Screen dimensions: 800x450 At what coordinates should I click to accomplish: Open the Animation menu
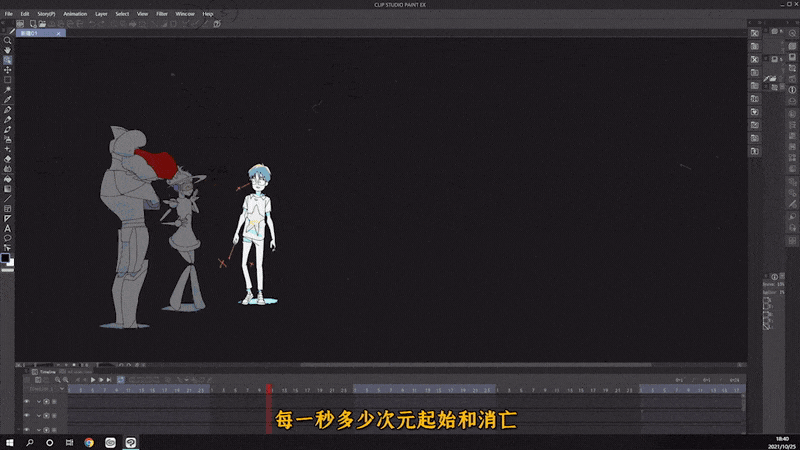click(75, 14)
